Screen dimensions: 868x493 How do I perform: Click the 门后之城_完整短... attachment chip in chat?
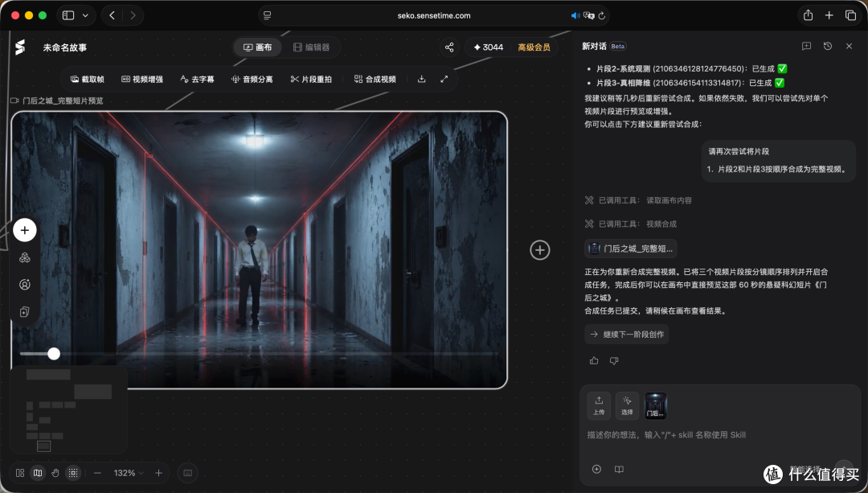[x=631, y=249]
